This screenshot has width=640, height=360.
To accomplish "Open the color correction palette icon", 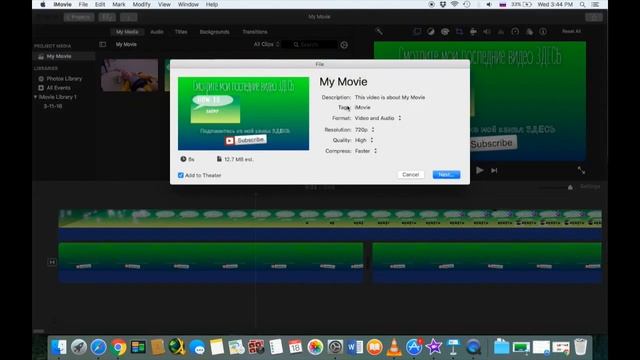I will [x=445, y=31].
